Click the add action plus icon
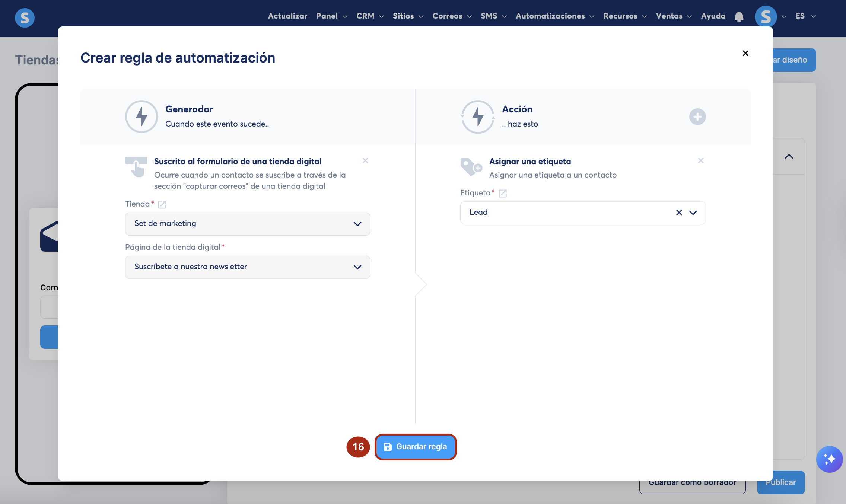Screen dimensions: 846x504 (x=697, y=117)
